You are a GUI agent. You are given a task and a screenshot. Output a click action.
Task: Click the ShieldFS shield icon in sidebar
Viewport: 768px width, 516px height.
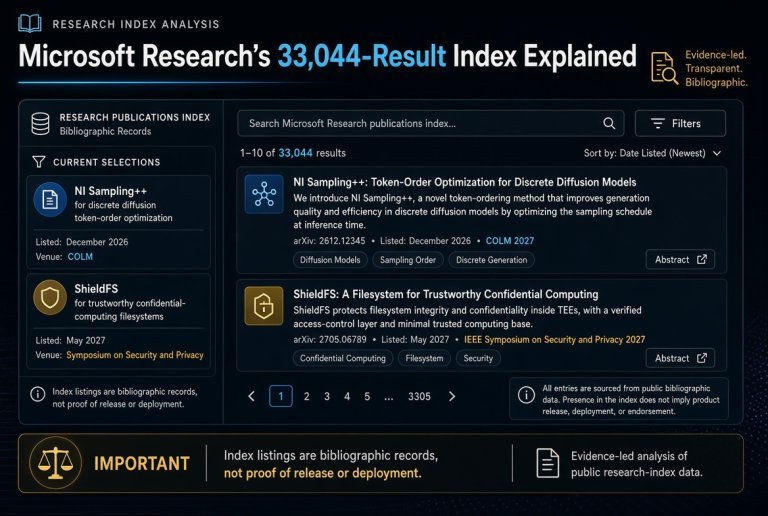(50, 297)
